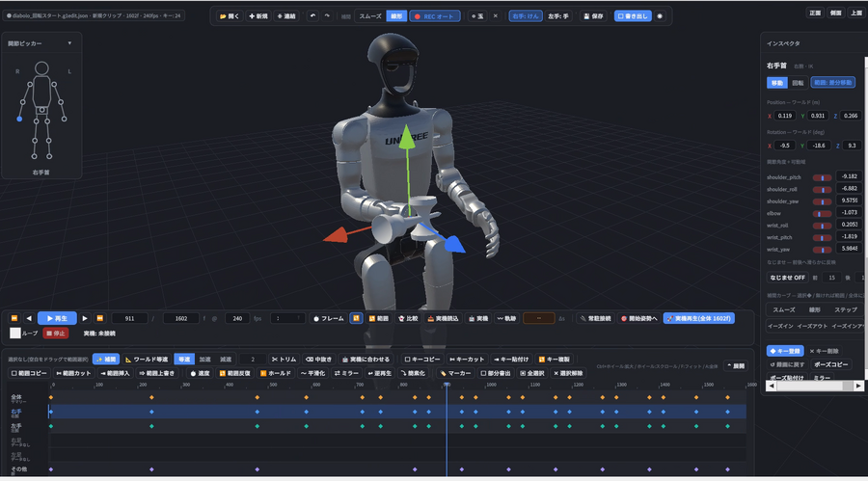Redo the last undone edit
This screenshot has width=868, height=481.
pyautogui.click(x=327, y=16)
